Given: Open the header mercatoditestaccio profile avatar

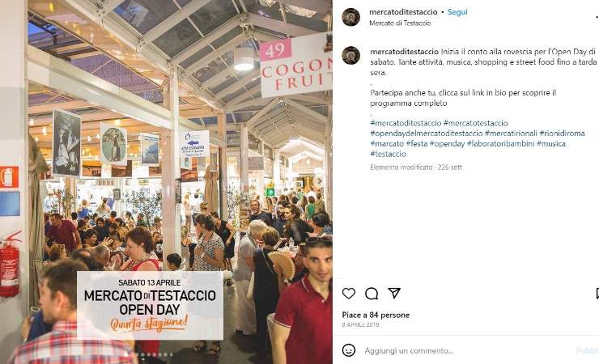Looking at the screenshot, I should pyautogui.click(x=350, y=17).
